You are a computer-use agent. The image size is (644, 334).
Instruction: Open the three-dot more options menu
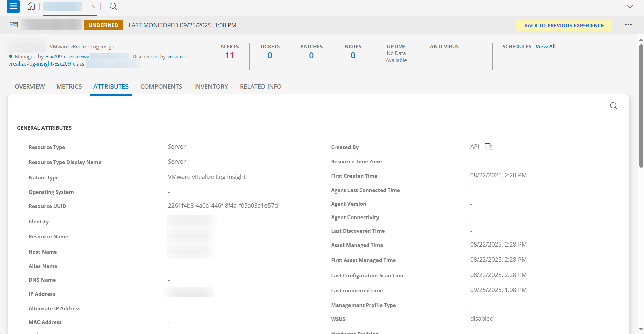628,25
